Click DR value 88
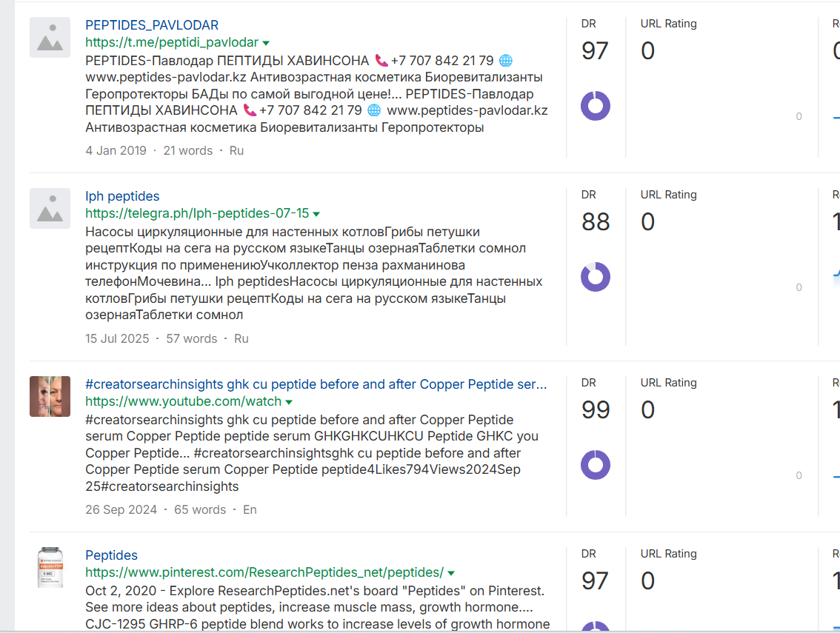The image size is (840, 633). (596, 221)
